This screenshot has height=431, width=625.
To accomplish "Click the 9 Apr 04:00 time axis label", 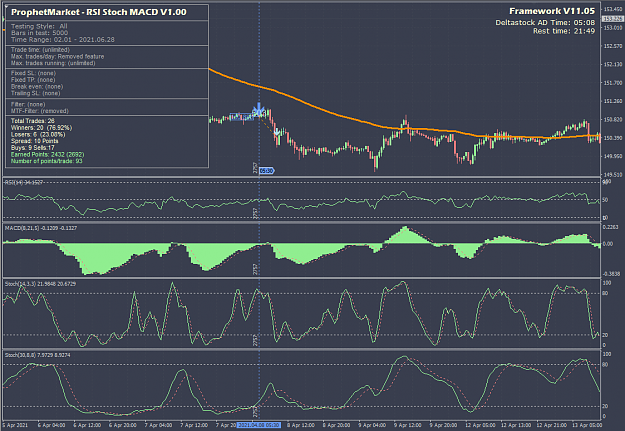I will pos(372,425).
